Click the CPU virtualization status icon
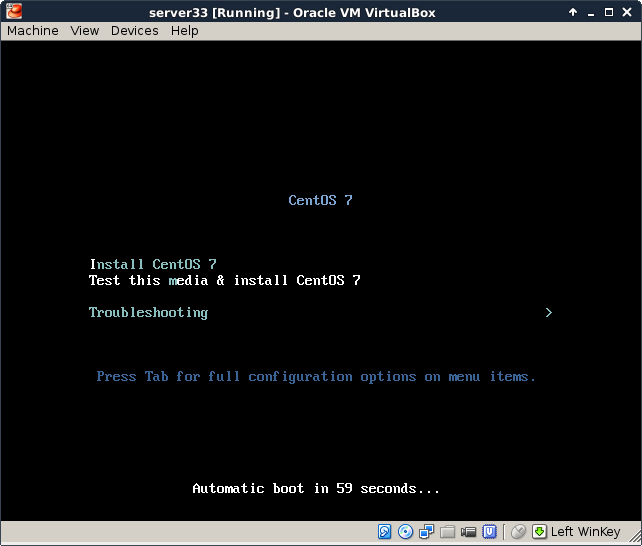This screenshot has width=642, height=546. pos(489,532)
